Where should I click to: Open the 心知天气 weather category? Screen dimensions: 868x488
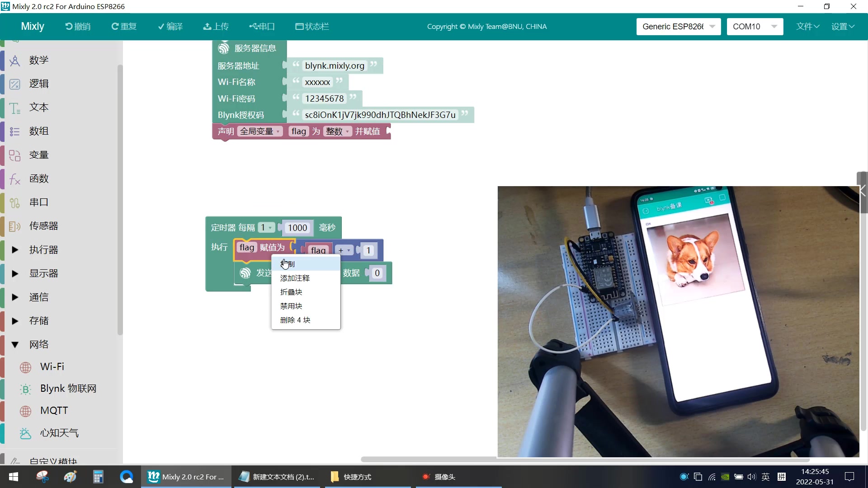click(x=59, y=433)
